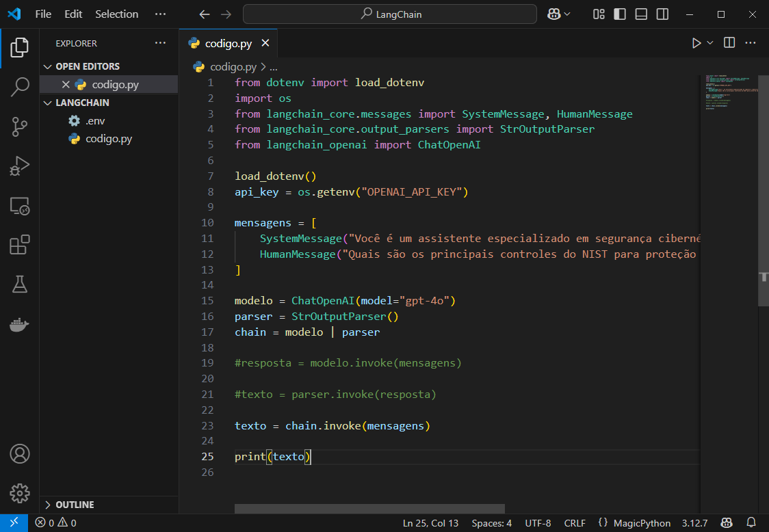Open Copilot status in the status bar
Screen dimensions: 769x532
[x=727, y=523]
